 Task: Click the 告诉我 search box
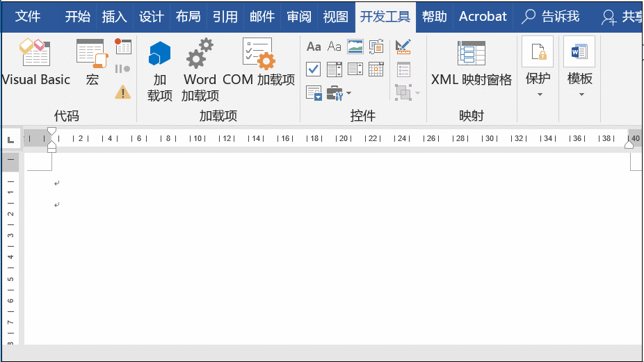pos(550,17)
